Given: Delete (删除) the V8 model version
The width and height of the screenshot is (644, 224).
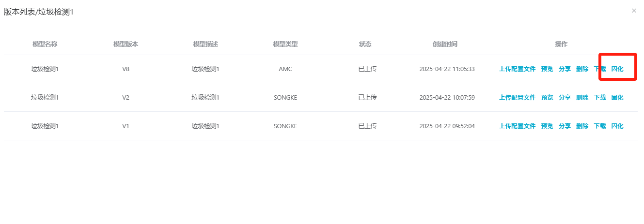Looking at the screenshot, I should pyautogui.click(x=582, y=69).
